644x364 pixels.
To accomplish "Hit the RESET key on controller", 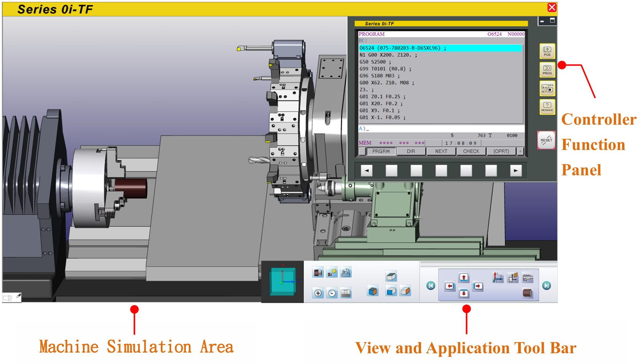I will [546, 140].
